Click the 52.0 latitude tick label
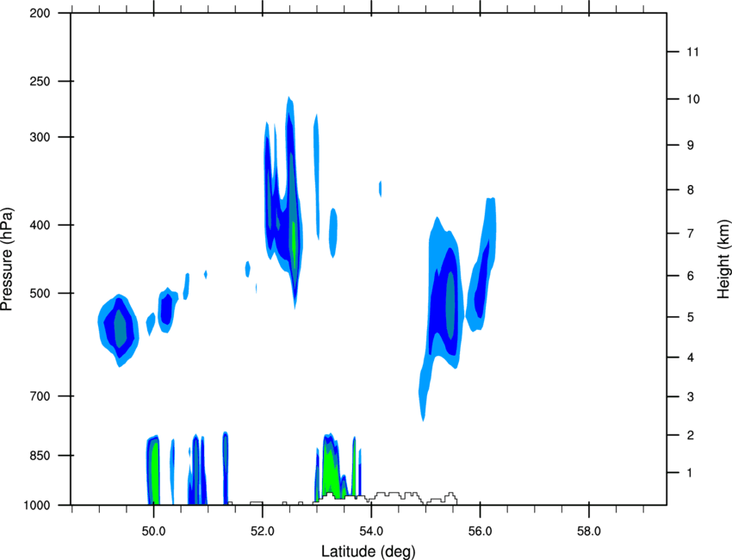Image resolution: width=732 pixels, height=560 pixels. click(263, 532)
